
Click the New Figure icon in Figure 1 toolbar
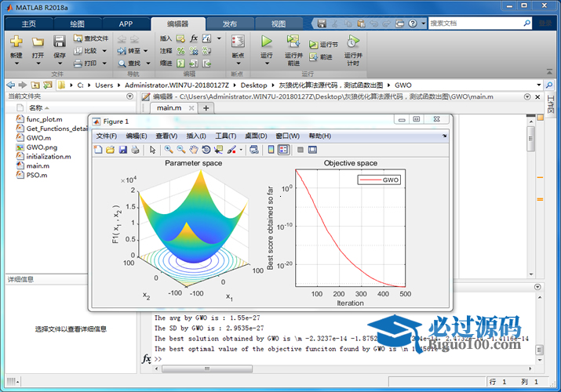click(x=98, y=150)
